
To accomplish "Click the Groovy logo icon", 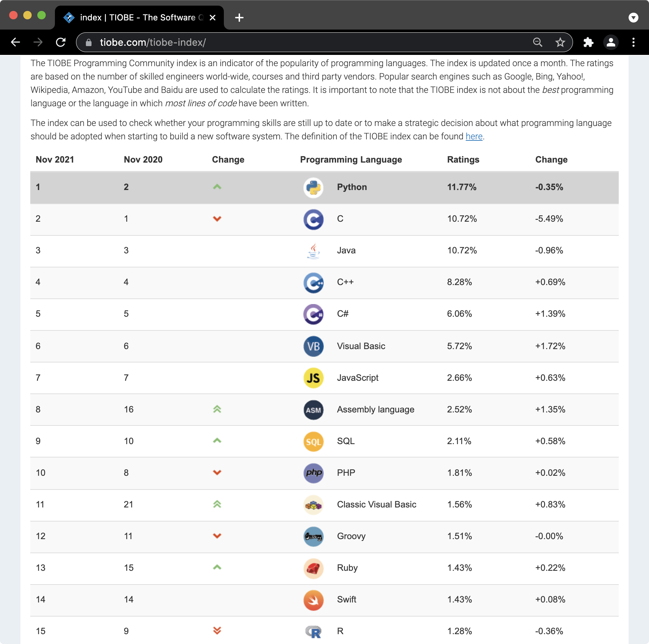I will [x=313, y=537].
